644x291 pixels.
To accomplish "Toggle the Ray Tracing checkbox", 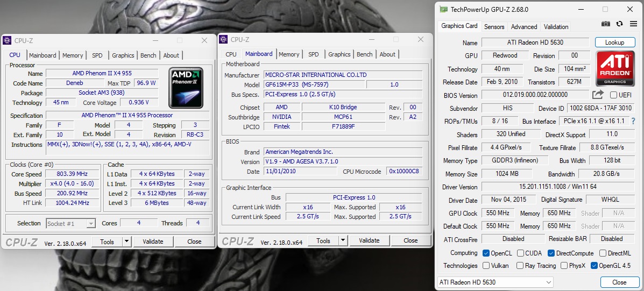I will (520, 266).
